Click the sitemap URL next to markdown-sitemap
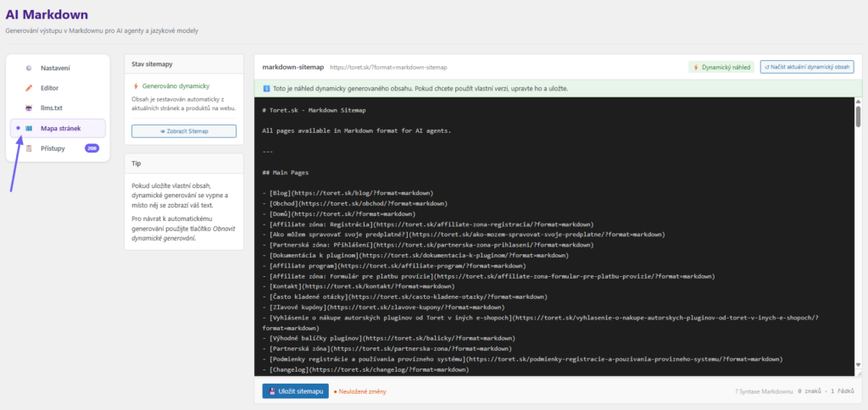 (388, 68)
